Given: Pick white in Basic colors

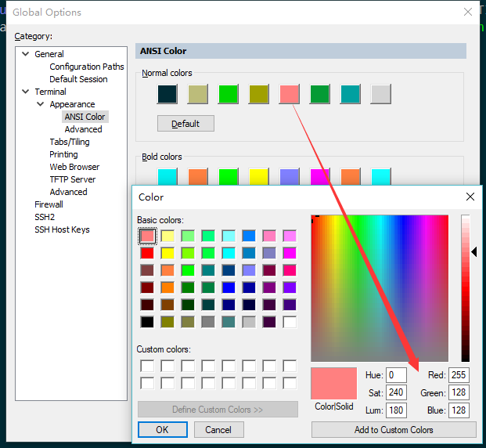Looking at the screenshot, I should [x=290, y=322].
